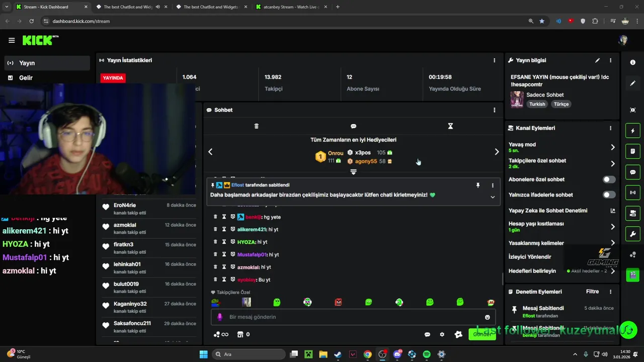
Task: Click the Bir mesaj gönderin input field
Action: pos(353,317)
